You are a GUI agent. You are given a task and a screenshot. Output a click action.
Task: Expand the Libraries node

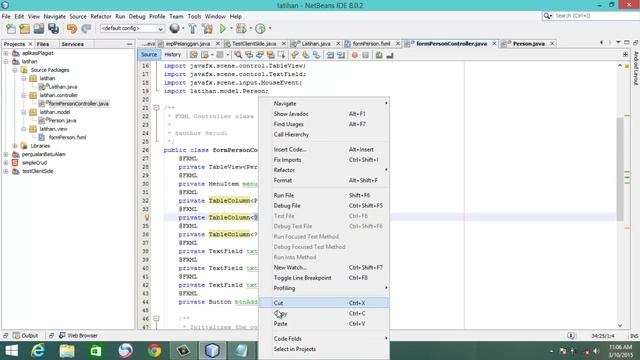tap(15, 146)
